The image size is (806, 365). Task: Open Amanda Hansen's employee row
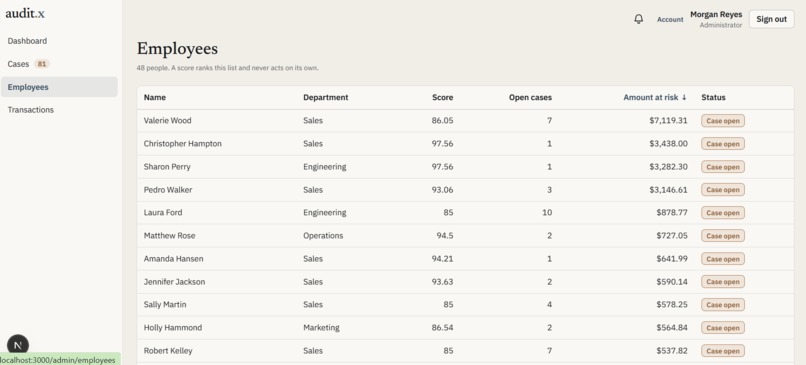tap(465, 259)
